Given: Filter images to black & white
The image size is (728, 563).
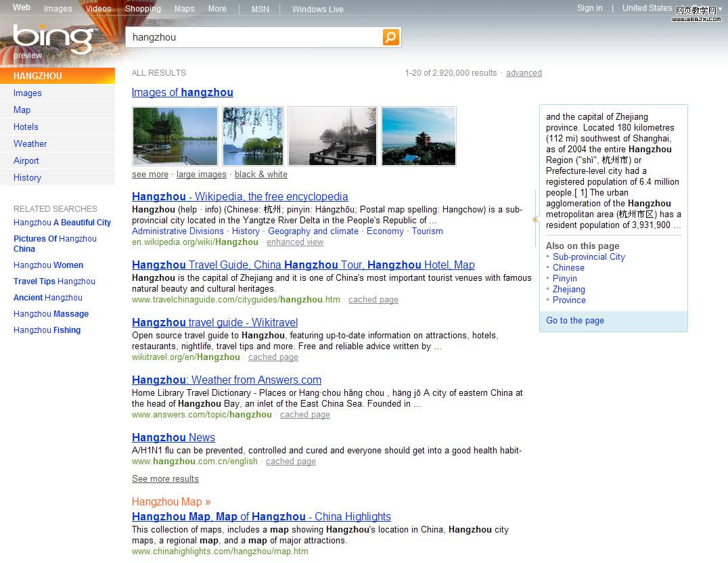Looking at the screenshot, I should click(x=261, y=174).
